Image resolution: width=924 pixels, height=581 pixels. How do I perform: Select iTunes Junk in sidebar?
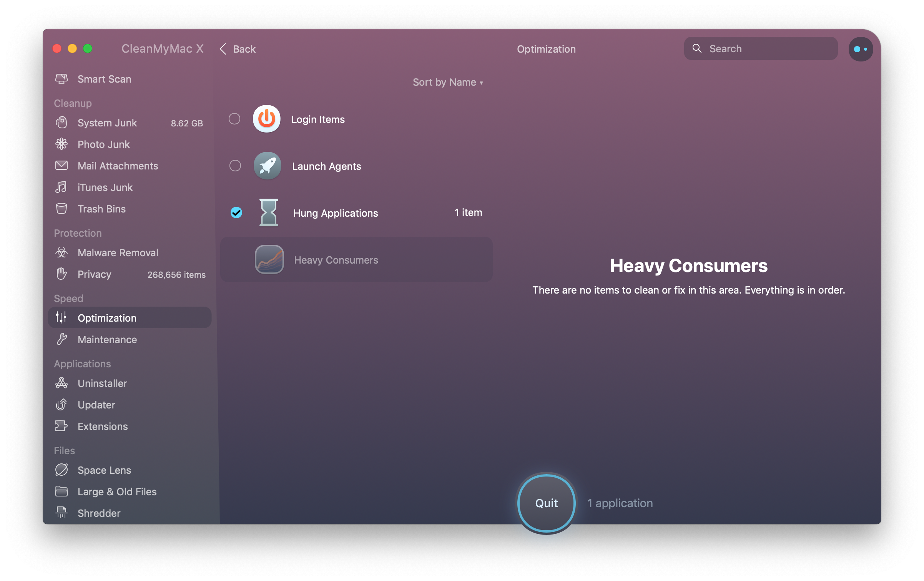tap(130, 187)
